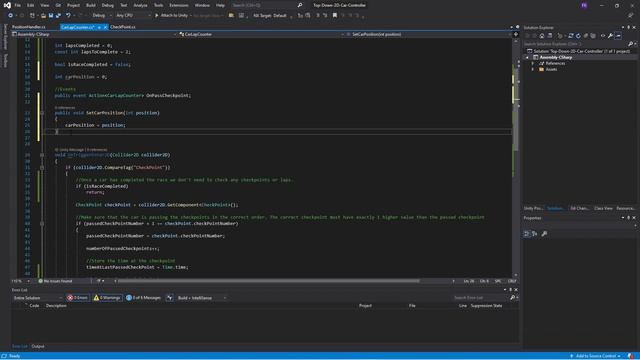The height and width of the screenshot is (360, 640).
Task: Click the pending changes filter icon
Action: coord(560,36)
